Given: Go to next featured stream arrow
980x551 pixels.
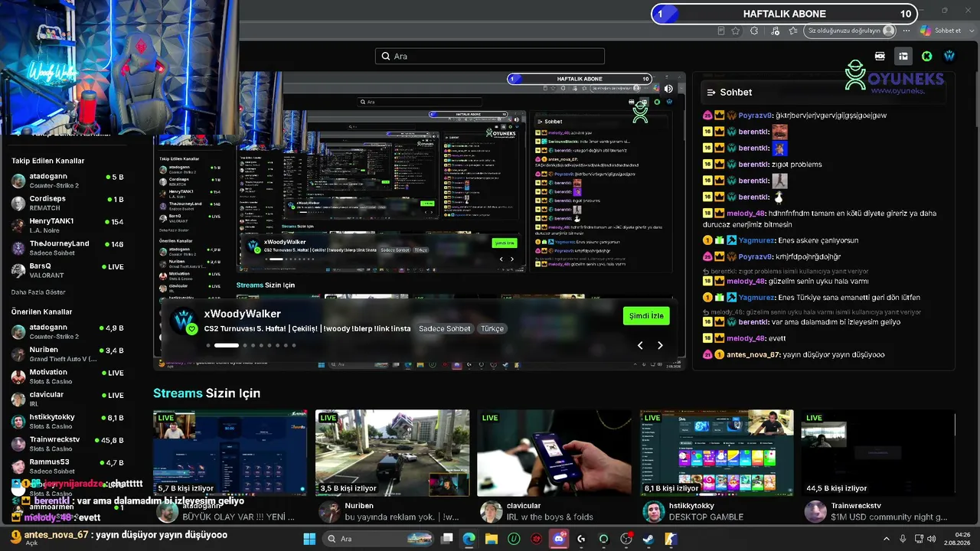Looking at the screenshot, I should click(x=660, y=345).
